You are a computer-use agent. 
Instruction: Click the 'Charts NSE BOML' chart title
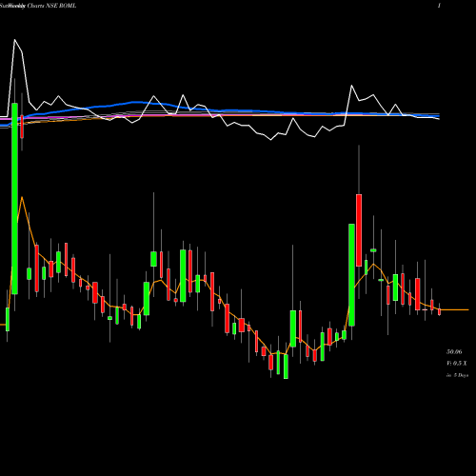coord(51,6)
